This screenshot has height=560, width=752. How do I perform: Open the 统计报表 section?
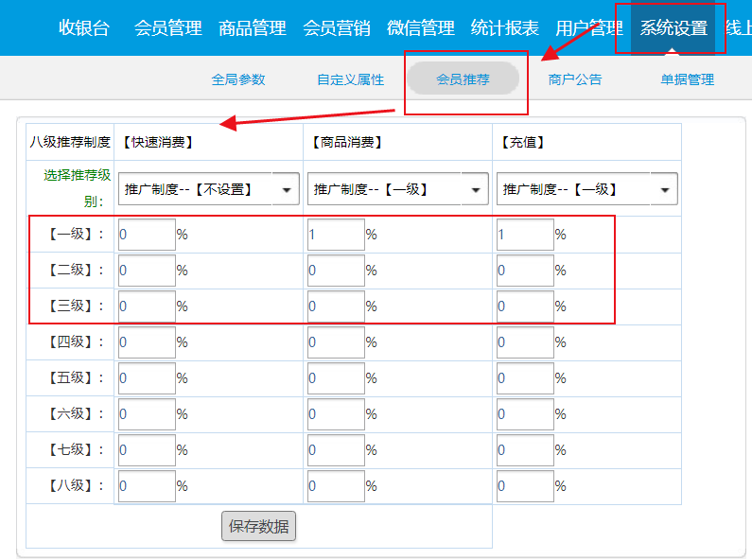coord(504,28)
